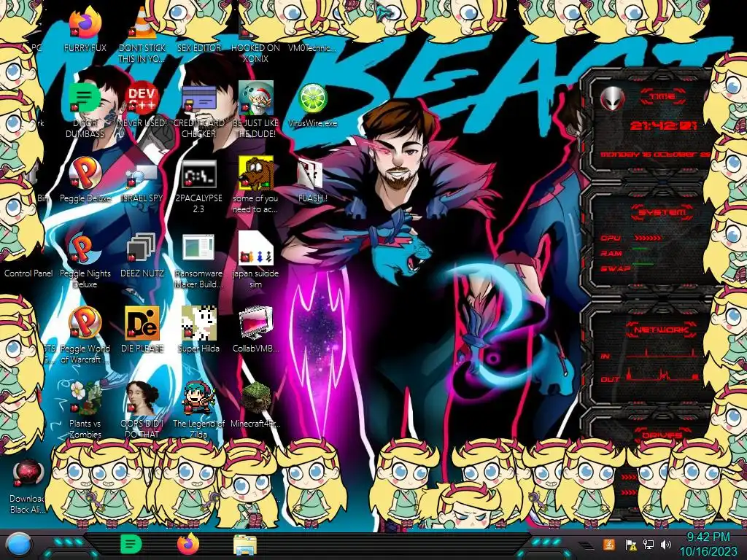Open the 'OOPS DID I DO THAT' portrait icon

pyautogui.click(x=142, y=398)
